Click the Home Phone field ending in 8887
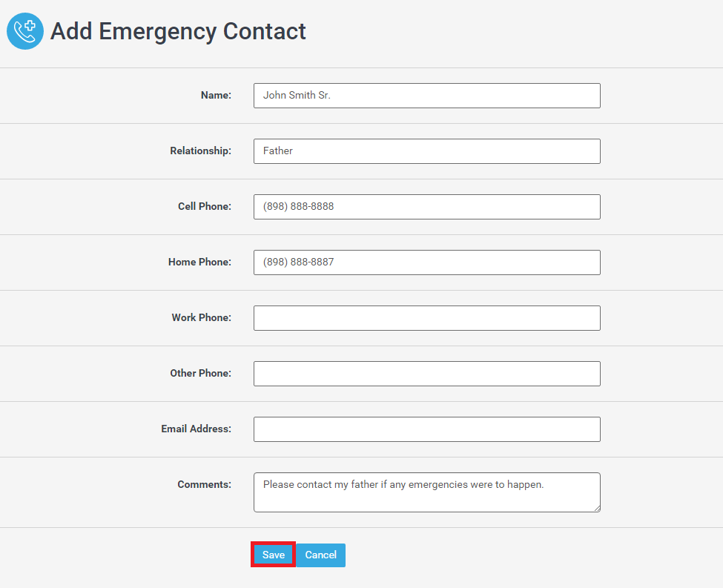This screenshot has width=723, height=588. coord(427,262)
